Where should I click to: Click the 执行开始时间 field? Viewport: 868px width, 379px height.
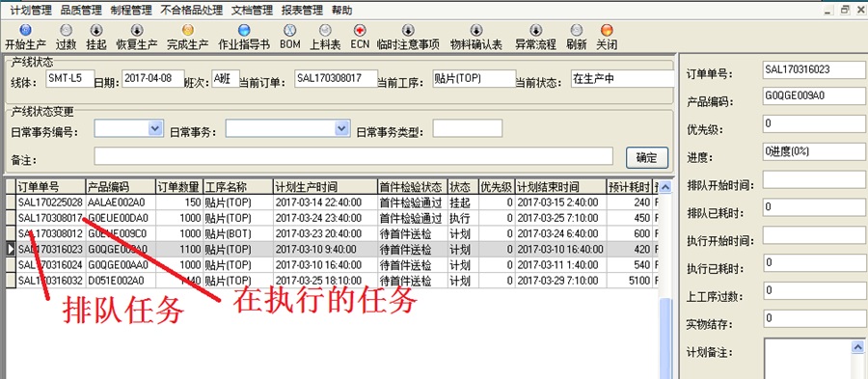[814, 235]
